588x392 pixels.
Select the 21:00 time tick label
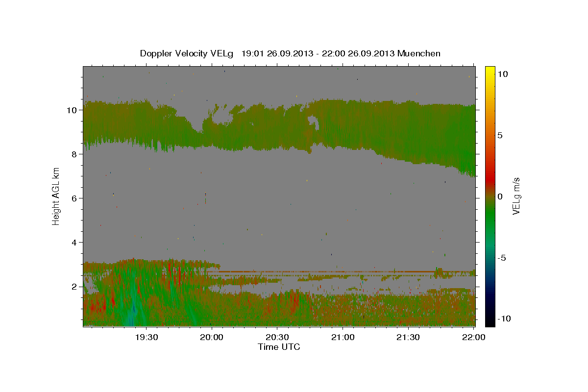343,337
